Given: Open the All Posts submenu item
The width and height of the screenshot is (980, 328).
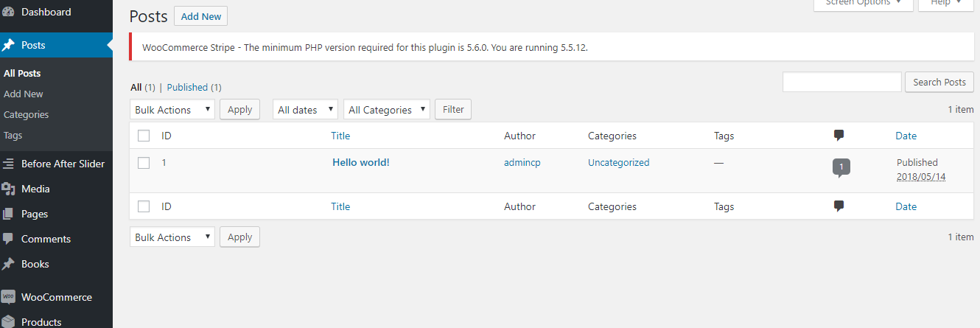Looking at the screenshot, I should coord(22,74).
